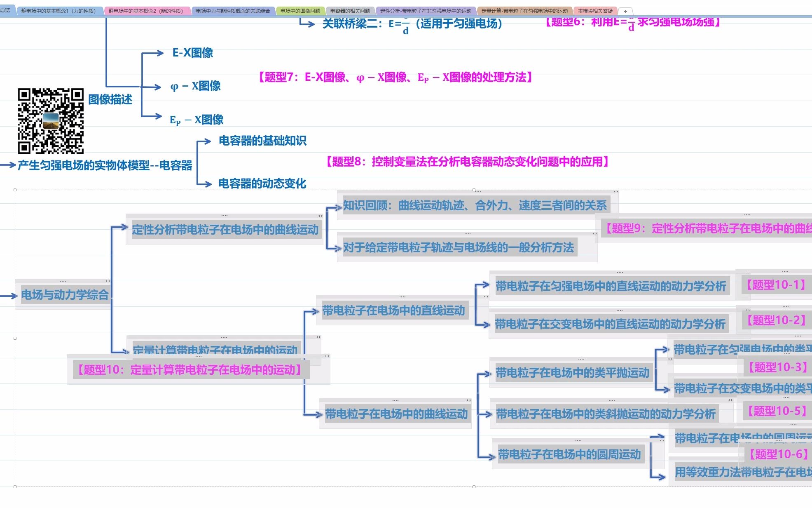Click width arrows of 带电粒子在电场中的曲线运动 container
Screen dimensions: 812x508
[x=469, y=400]
